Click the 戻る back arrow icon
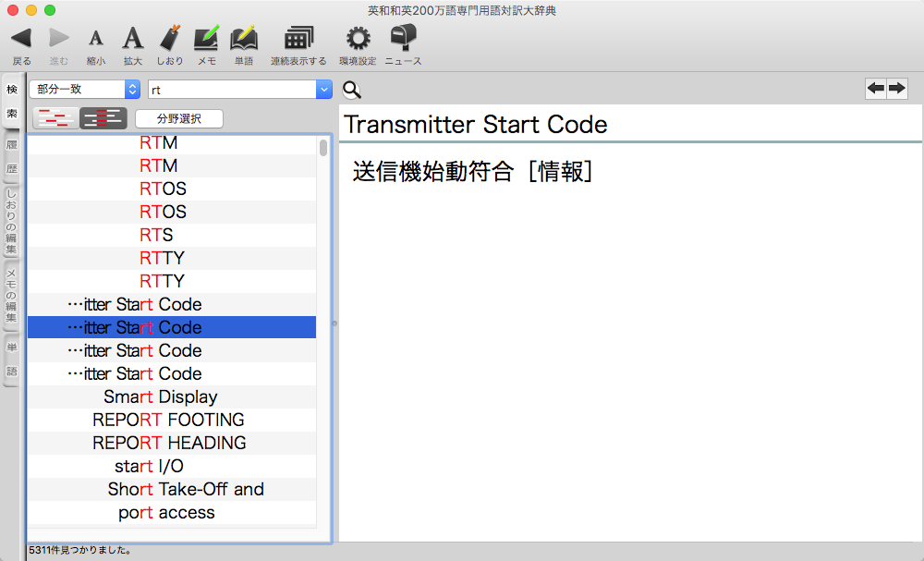 pos(21,39)
